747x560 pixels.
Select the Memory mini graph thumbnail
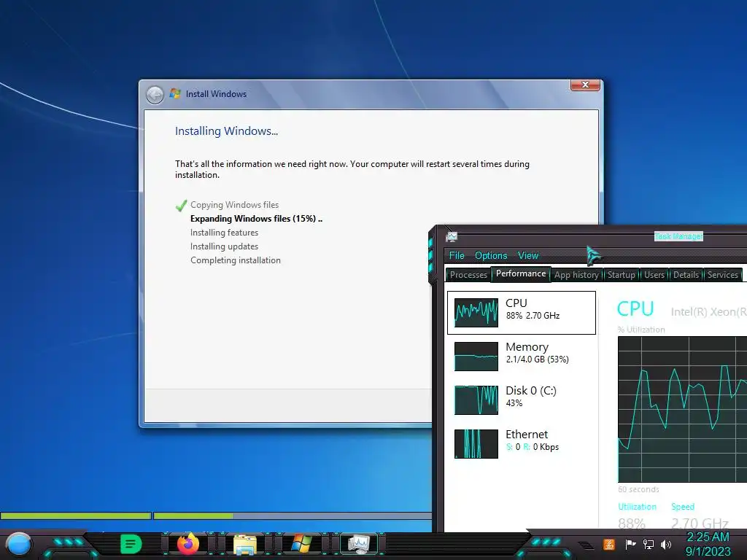click(x=476, y=356)
